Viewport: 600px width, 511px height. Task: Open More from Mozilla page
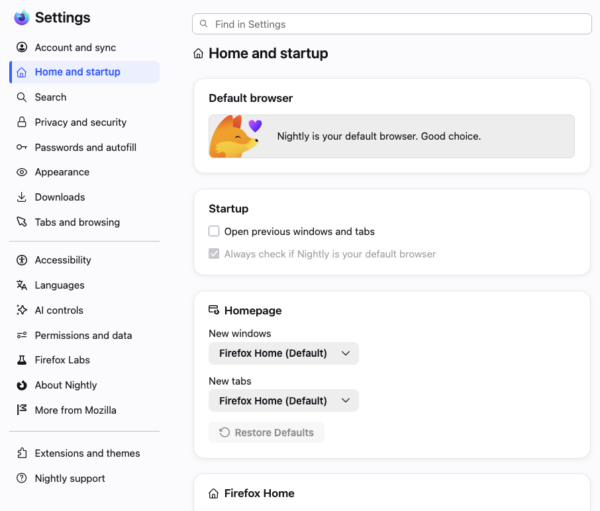(84, 410)
